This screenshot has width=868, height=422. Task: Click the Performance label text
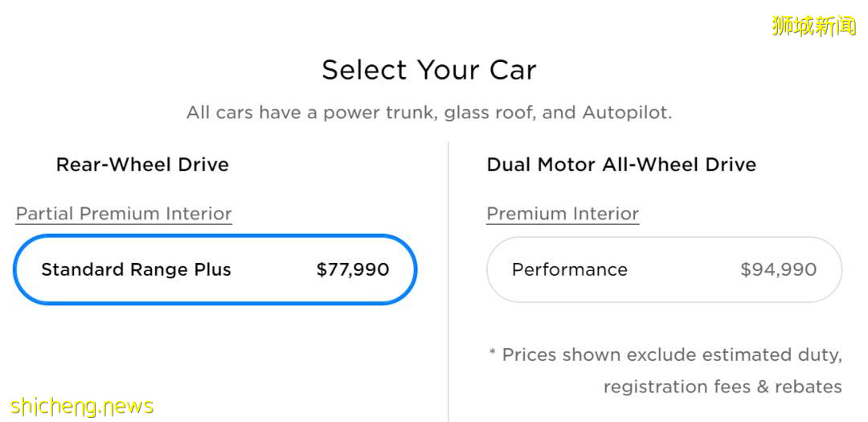tap(569, 270)
